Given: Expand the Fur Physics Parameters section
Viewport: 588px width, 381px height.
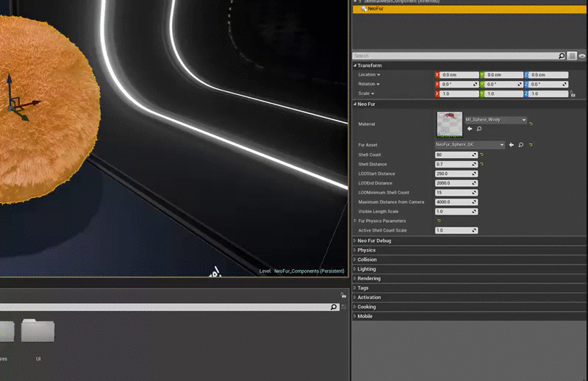Looking at the screenshot, I should (355, 221).
